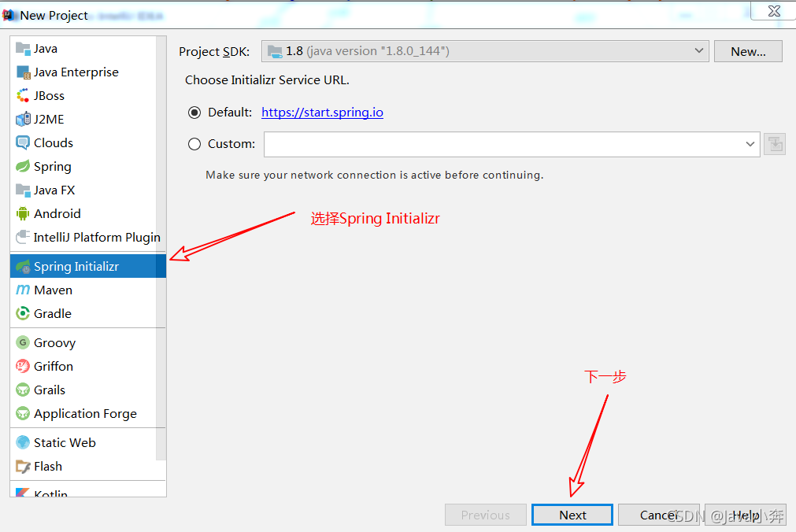The image size is (796, 532).
Task: Select the Default service URL radio button
Action: click(x=194, y=113)
